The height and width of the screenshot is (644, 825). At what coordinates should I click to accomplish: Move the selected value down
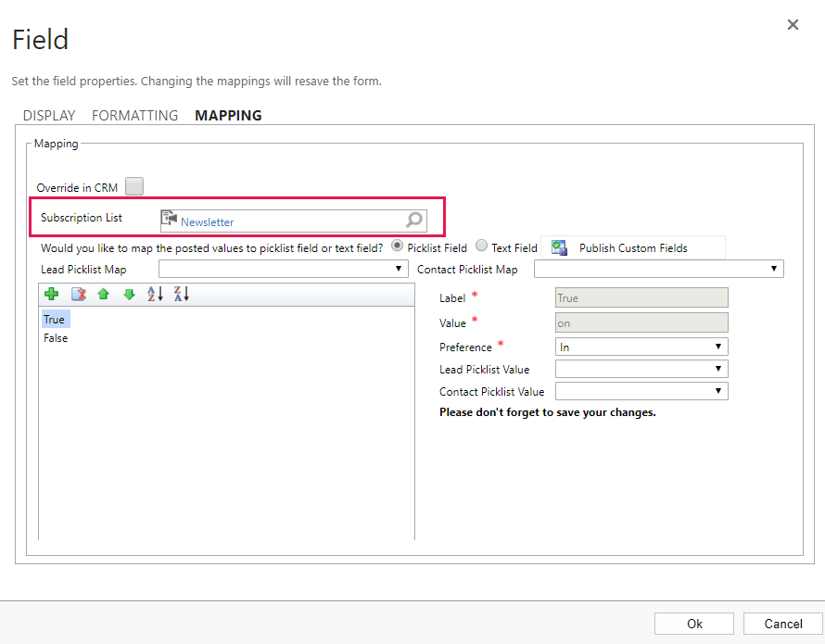[x=129, y=294]
